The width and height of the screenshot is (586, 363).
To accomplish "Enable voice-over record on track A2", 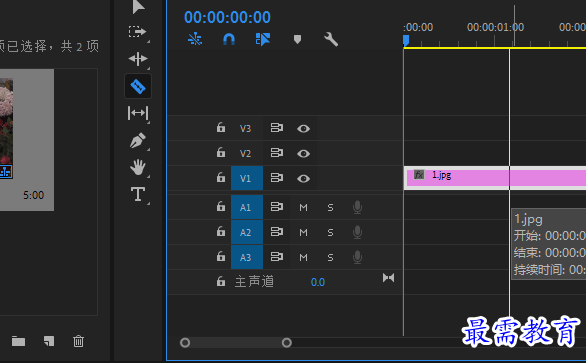I will 357,232.
